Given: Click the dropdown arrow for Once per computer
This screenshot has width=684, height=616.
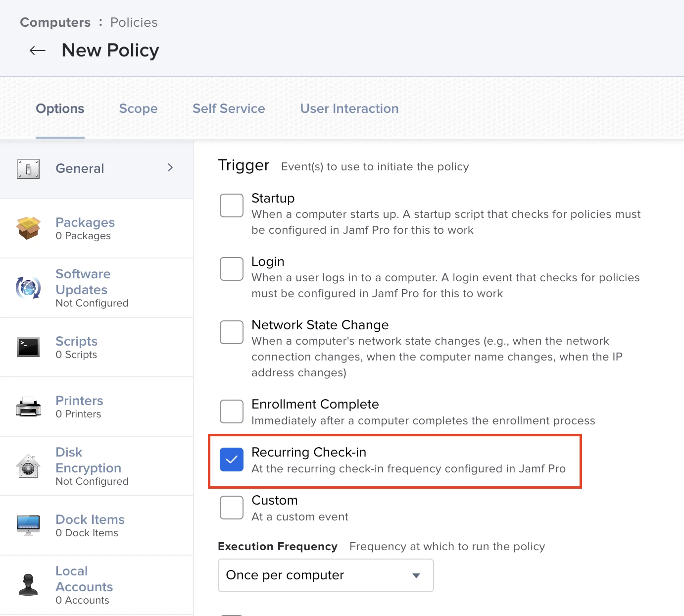Looking at the screenshot, I should point(416,575).
